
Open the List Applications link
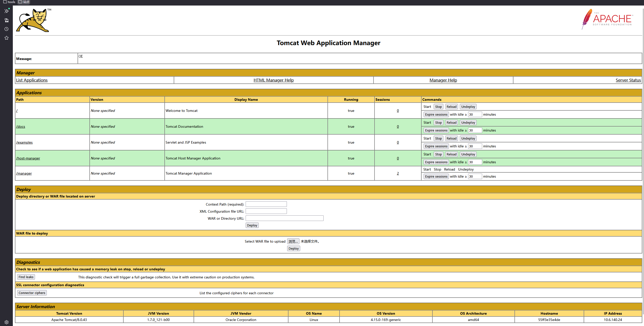coord(32,80)
